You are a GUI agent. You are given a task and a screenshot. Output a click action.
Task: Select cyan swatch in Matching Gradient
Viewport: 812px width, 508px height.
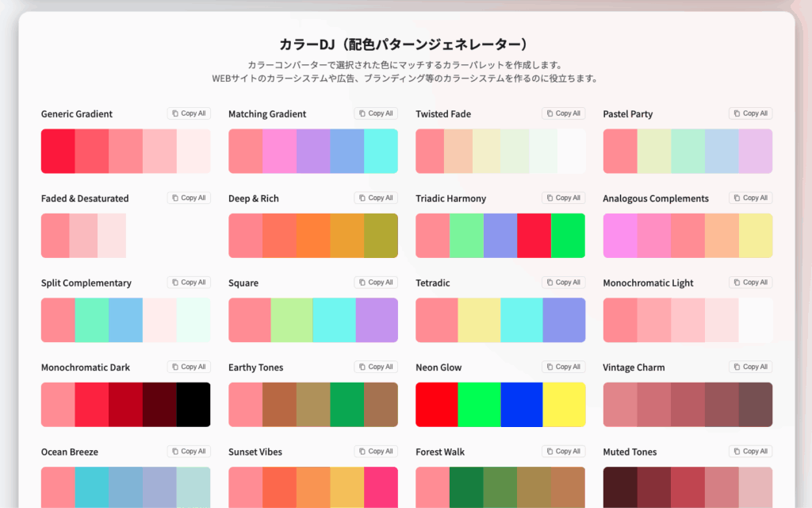click(x=381, y=151)
